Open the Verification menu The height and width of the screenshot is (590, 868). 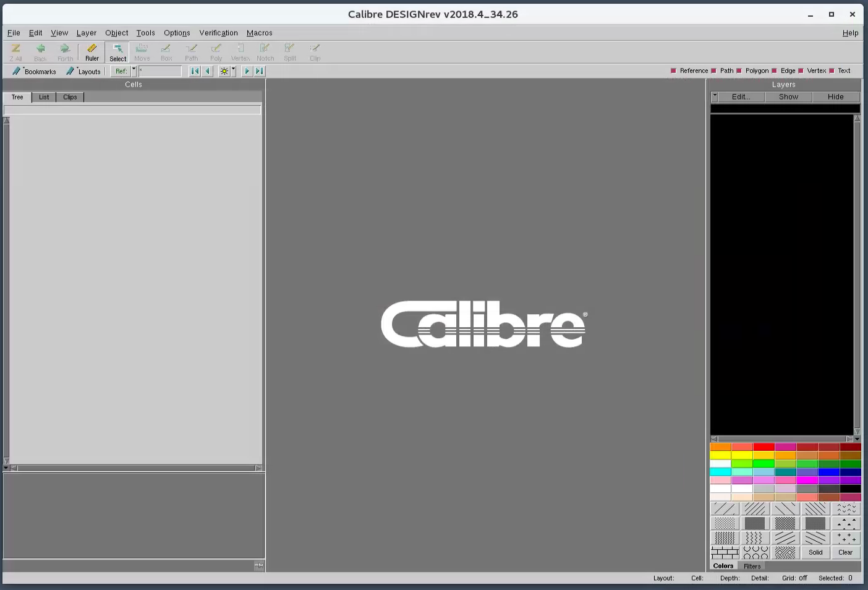218,33
